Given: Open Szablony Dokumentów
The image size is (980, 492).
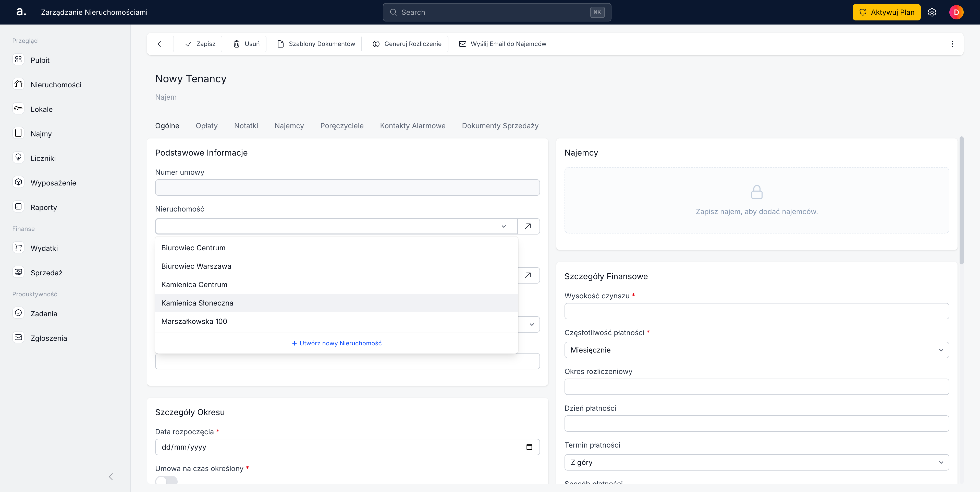Looking at the screenshot, I should (316, 44).
